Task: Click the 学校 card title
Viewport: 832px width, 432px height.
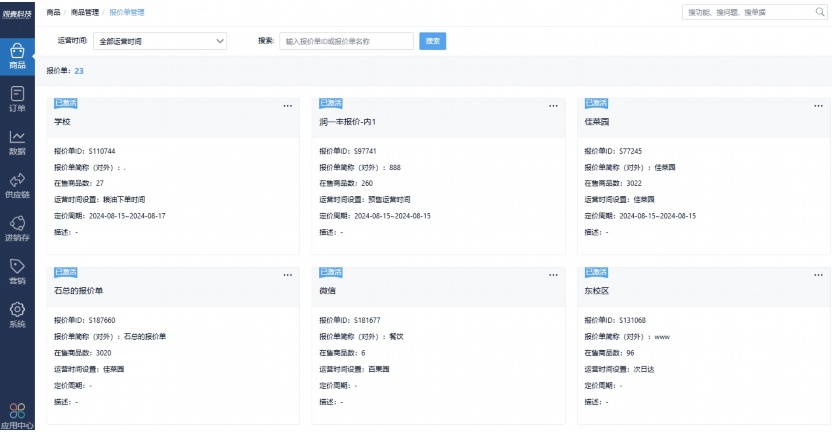Action: click(62, 122)
